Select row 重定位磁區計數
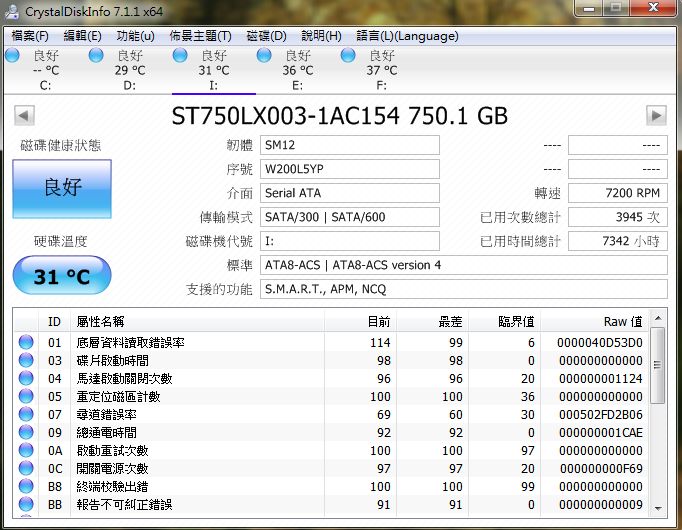This screenshot has height=530, width=682. tap(331, 397)
